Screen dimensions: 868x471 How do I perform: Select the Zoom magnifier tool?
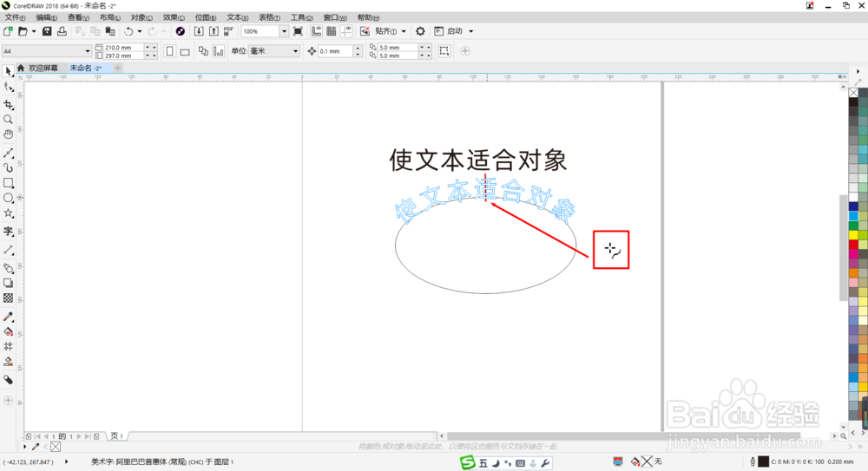point(8,120)
